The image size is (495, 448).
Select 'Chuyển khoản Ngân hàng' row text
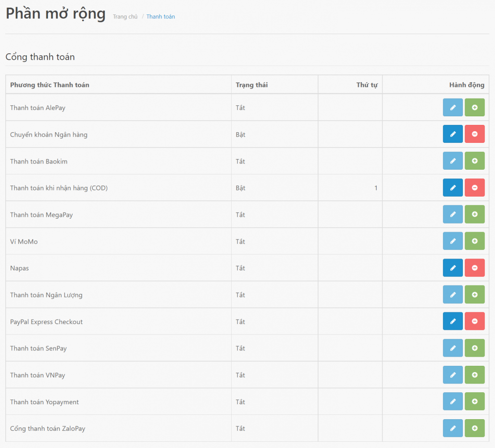pos(49,135)
